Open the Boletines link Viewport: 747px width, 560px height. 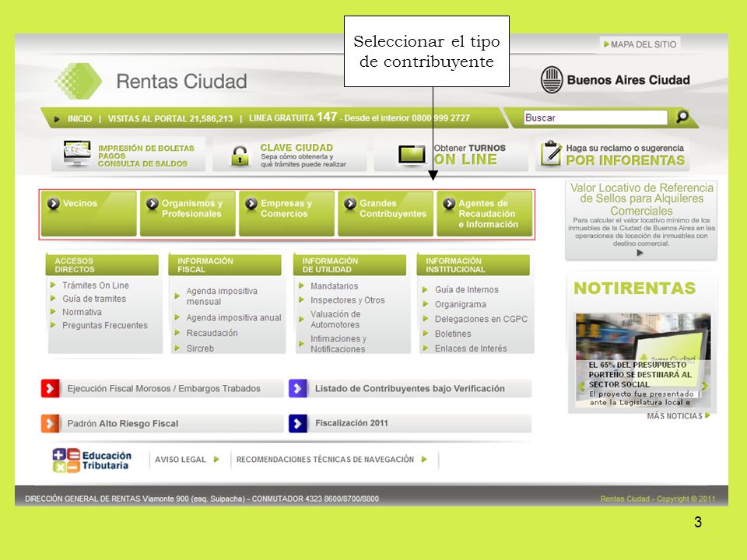click(453, 334)
